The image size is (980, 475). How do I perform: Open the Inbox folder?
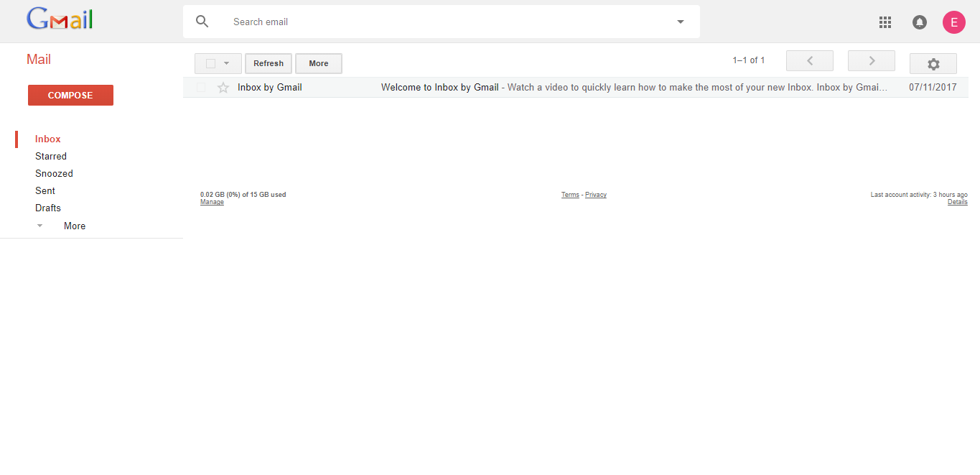coord(48,139)
